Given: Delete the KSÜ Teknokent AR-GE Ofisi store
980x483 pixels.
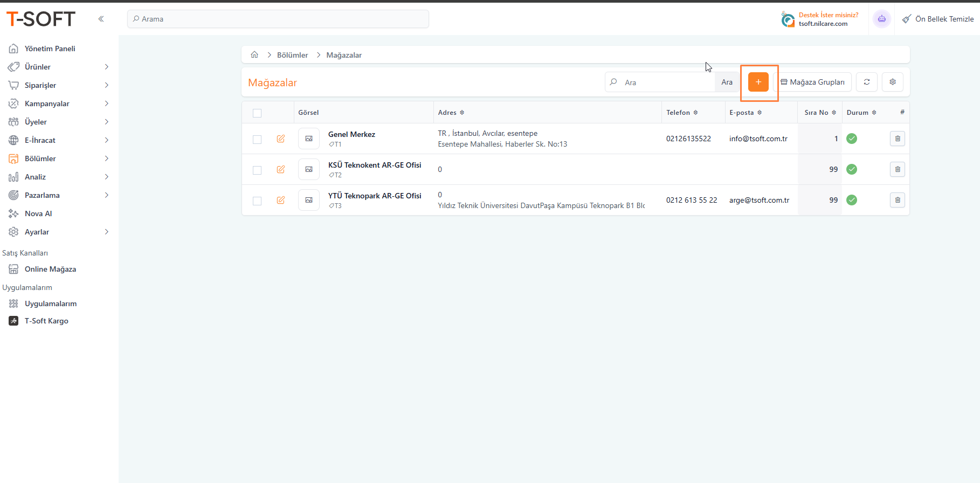Looking at the screenshot, I should (898, 169).
